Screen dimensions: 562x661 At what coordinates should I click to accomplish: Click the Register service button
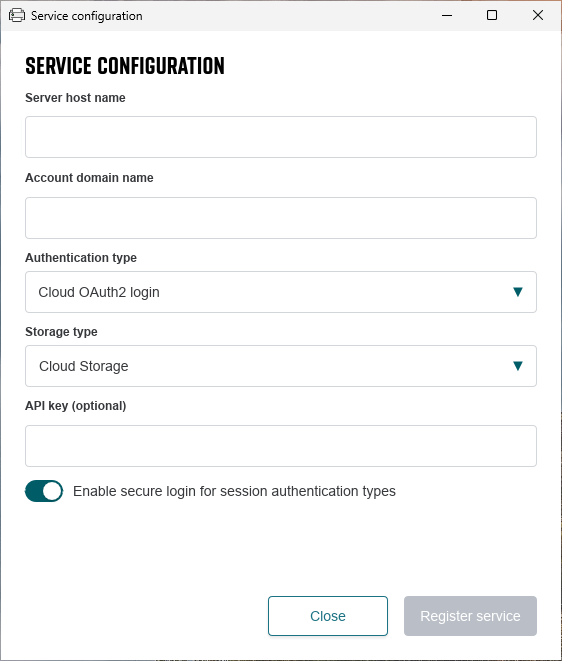point(470,616)
